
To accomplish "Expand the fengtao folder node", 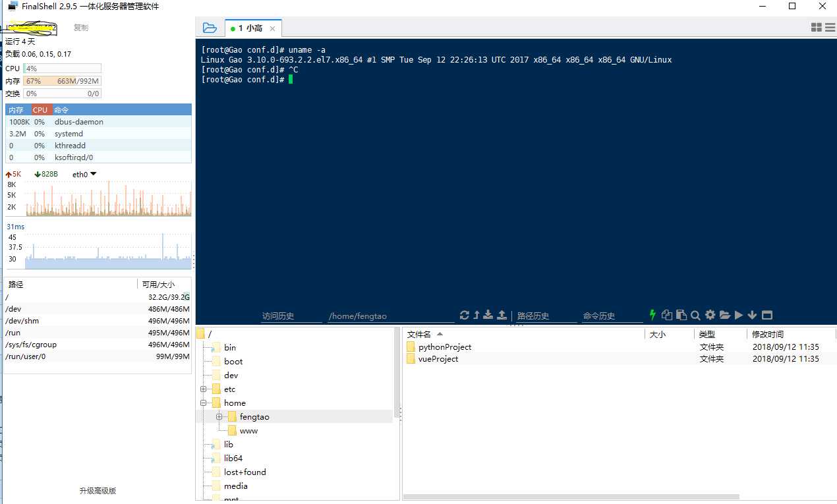I will 219,417.
